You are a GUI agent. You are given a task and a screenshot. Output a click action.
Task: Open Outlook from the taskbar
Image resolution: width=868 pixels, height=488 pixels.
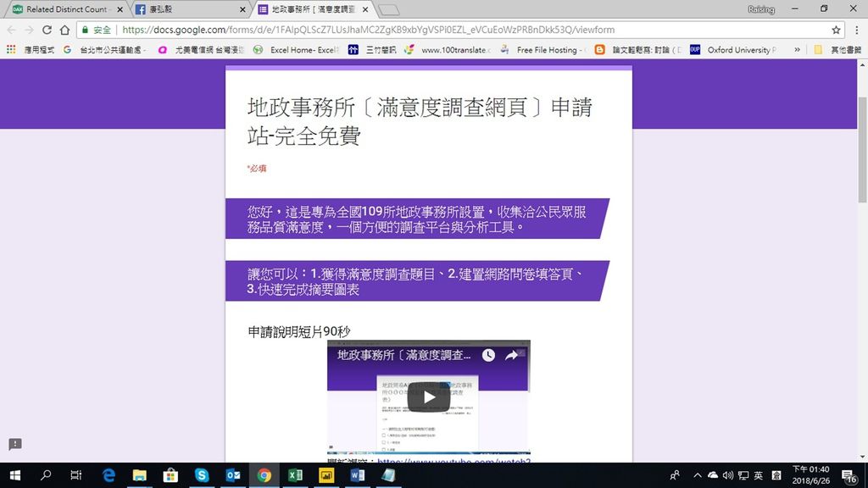(233, 475)
